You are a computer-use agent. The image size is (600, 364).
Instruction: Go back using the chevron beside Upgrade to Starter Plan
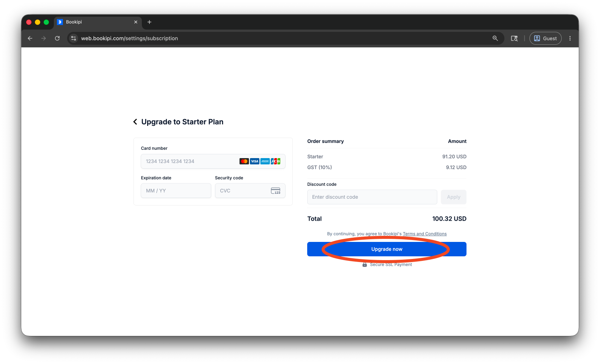pyautogui.click(x=135, y=122)
